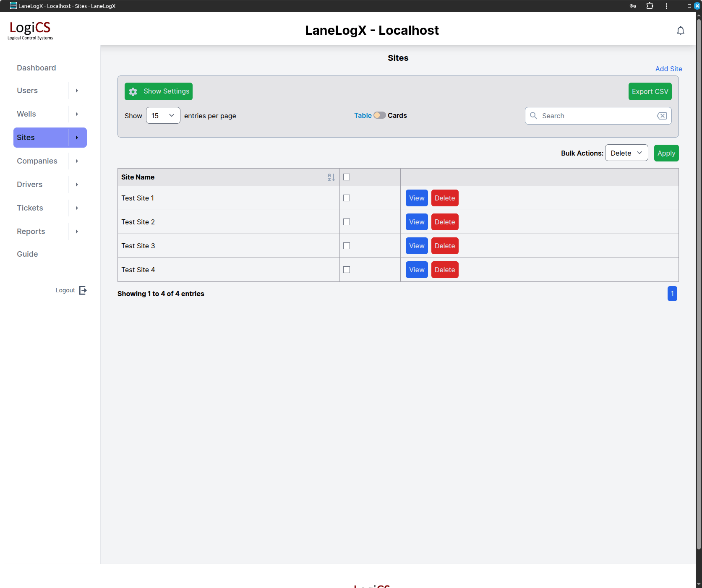Expand the Users submenu arrow
702x588 pixels.
coord(77,91)
